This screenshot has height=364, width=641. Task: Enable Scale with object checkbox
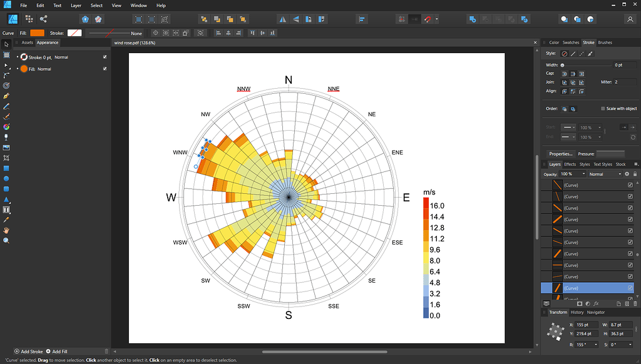[603, 109]
